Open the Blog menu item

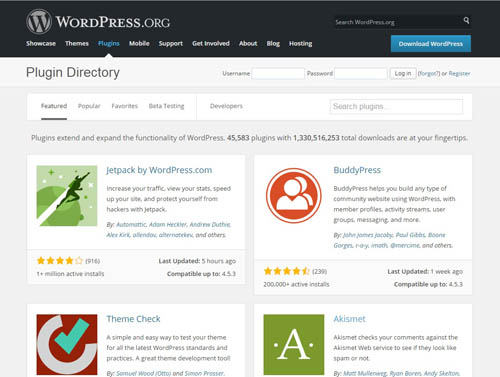pyautogui.click(x=273, y=43)
